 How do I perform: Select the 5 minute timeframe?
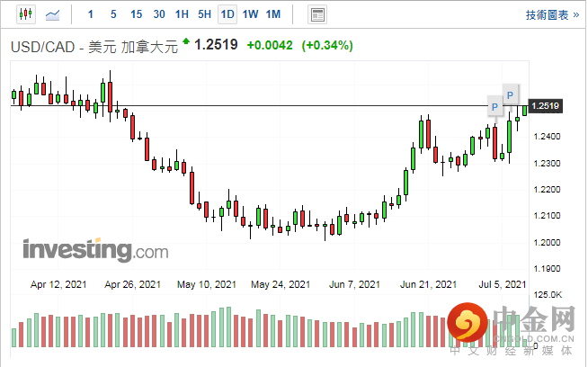(x=113, y=14)
